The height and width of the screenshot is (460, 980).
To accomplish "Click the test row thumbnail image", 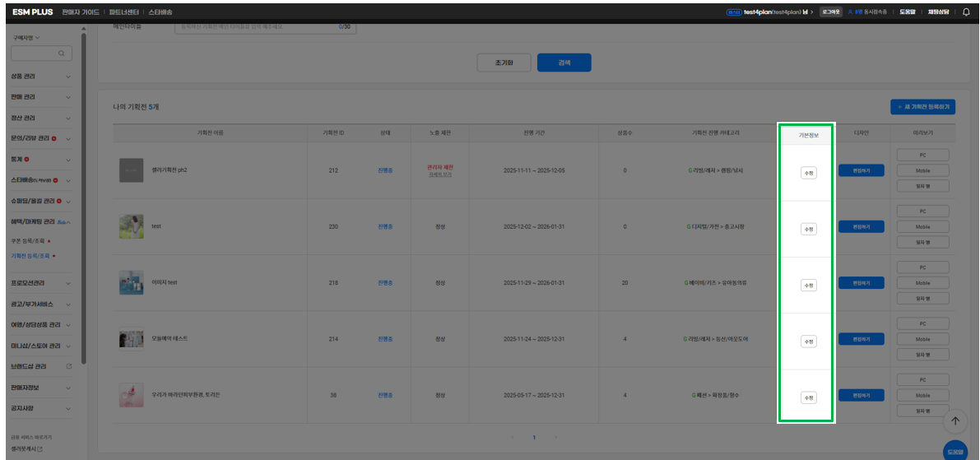I will (x=132, y=226).
